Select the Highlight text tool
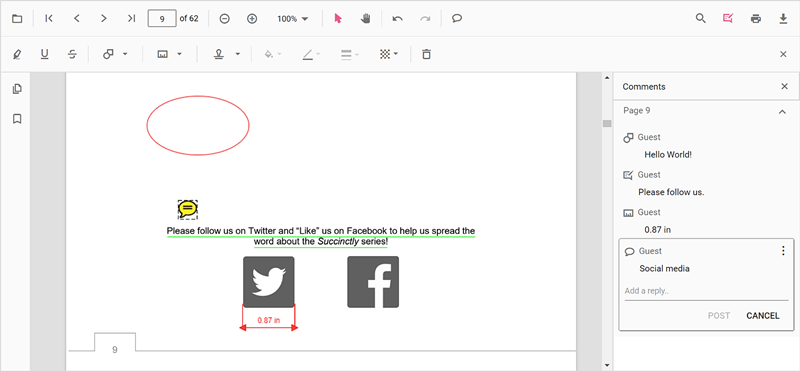Viewport: 800px width, 371px height. pyautogui.click(x=17, y=54)
